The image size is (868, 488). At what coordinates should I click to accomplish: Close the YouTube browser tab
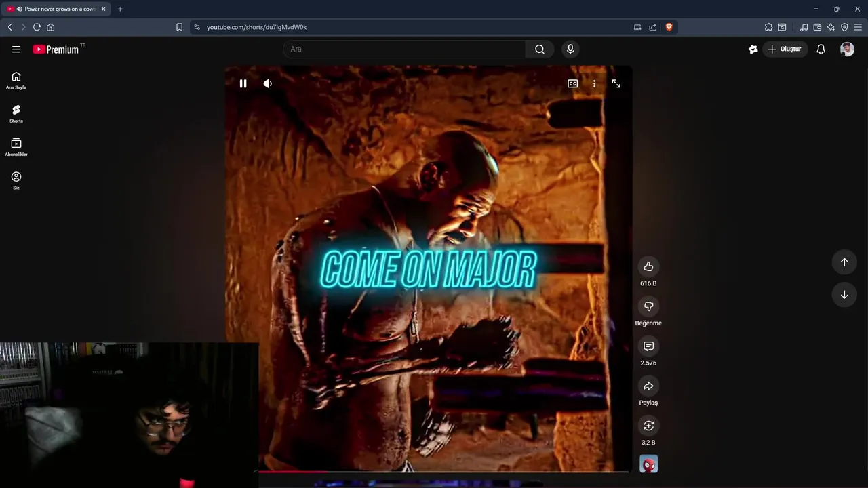coord(103,9)
